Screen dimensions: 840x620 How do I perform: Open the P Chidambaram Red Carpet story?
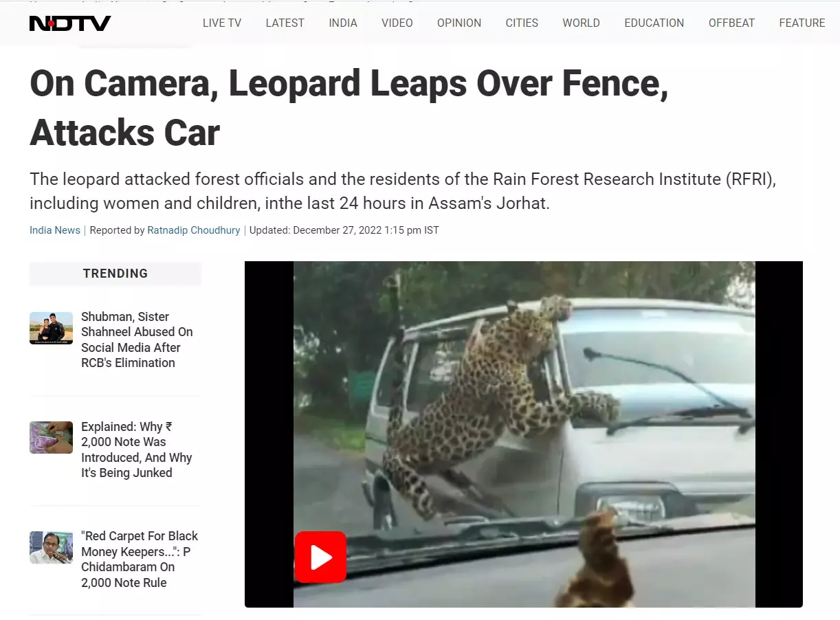click(140, 560)
